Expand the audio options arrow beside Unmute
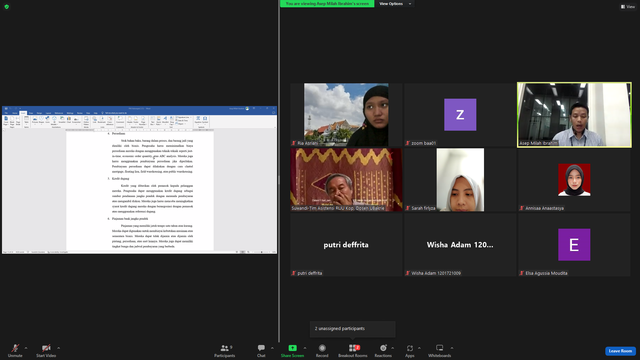 point(26,348)
